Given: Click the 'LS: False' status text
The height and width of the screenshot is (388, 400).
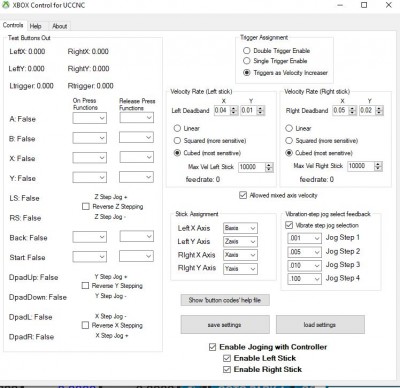Looking at the screenshot, I should coord(24,198).
